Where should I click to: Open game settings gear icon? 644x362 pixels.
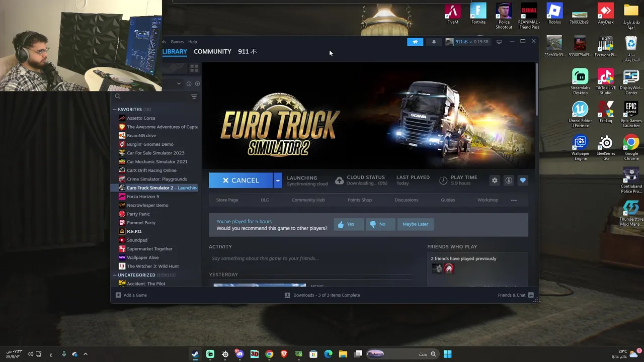495,180
